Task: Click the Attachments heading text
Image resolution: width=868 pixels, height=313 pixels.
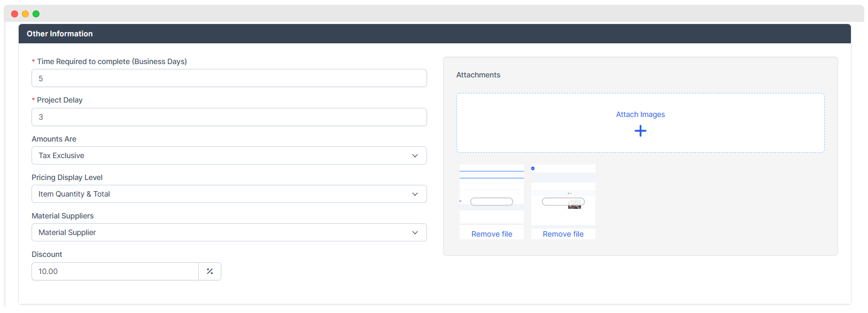Action: (x=478, y=75)
